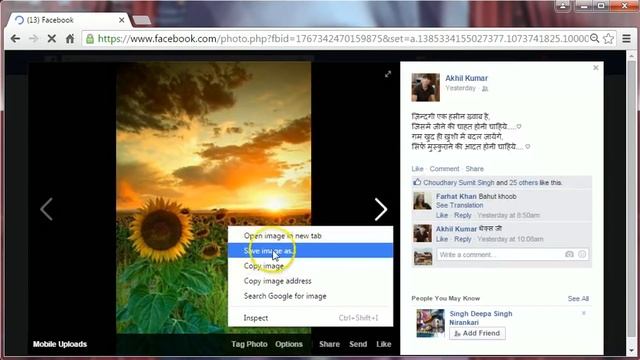Choose Search Google for image
Screen dimensions: 640x360
pyautogui.click(x=310, y=296)
